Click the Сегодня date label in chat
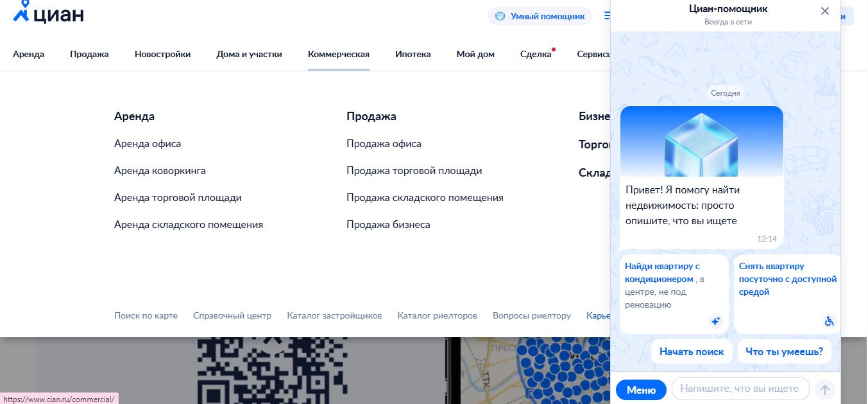The image size is (868, 404). [x=726, y=93]
